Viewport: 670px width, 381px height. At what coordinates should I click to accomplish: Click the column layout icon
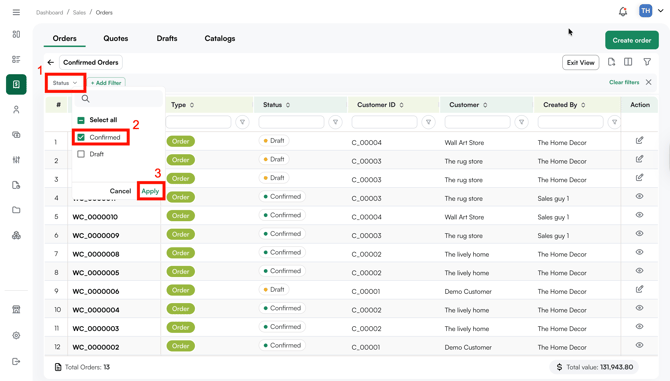tap(628, 62)
